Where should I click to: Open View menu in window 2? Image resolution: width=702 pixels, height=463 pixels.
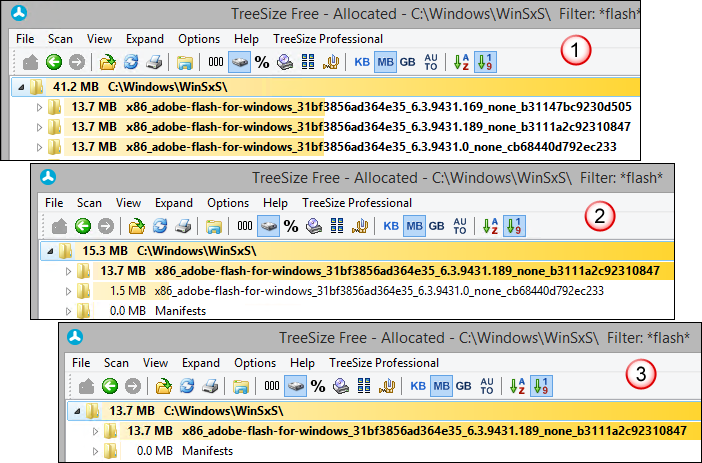[128, 203]
